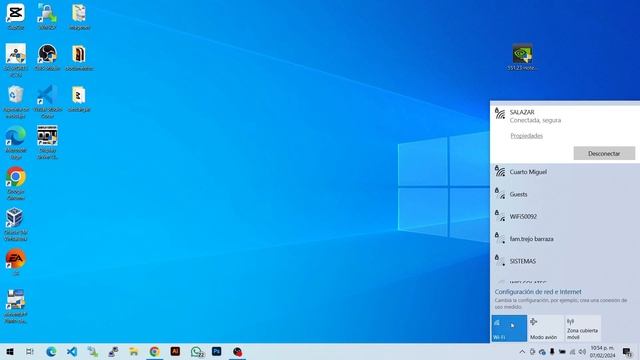
Task: Open the film-strip shortcut below OBS Studio
Action: (47, 142)
